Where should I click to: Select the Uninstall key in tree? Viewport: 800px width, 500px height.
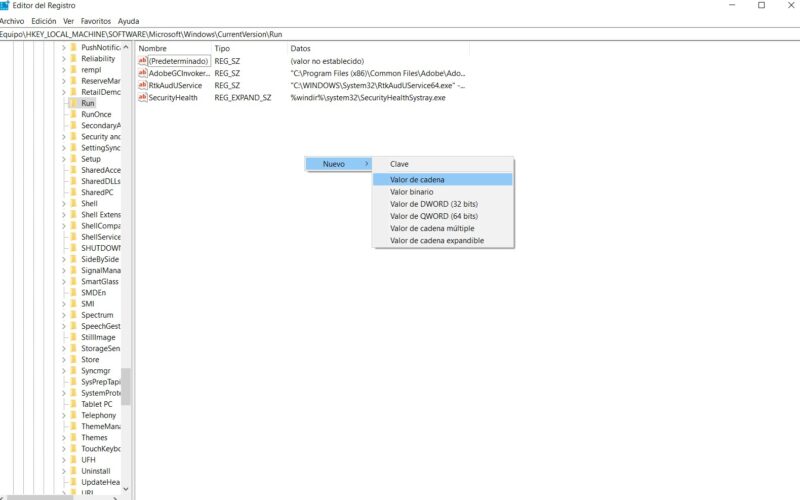95,471
